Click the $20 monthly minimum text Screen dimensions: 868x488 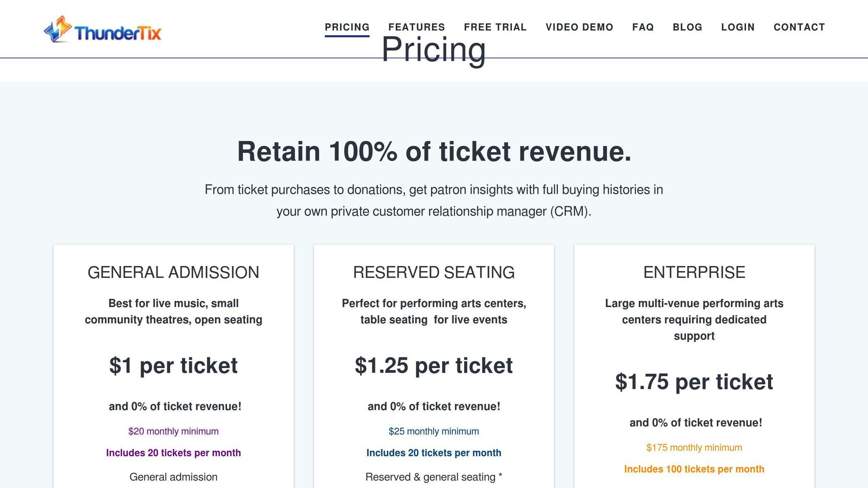pos(173,431)
